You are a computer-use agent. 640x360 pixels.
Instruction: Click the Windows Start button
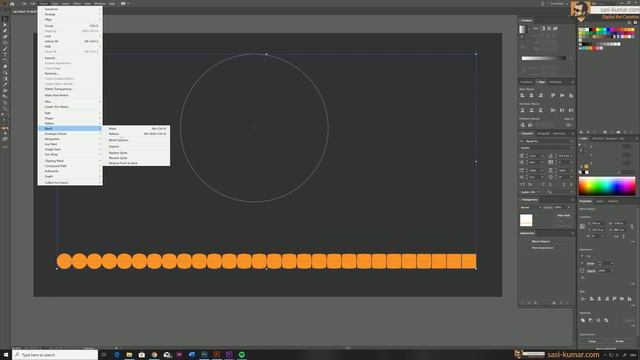pyautogui.click(x=6, y=355)
